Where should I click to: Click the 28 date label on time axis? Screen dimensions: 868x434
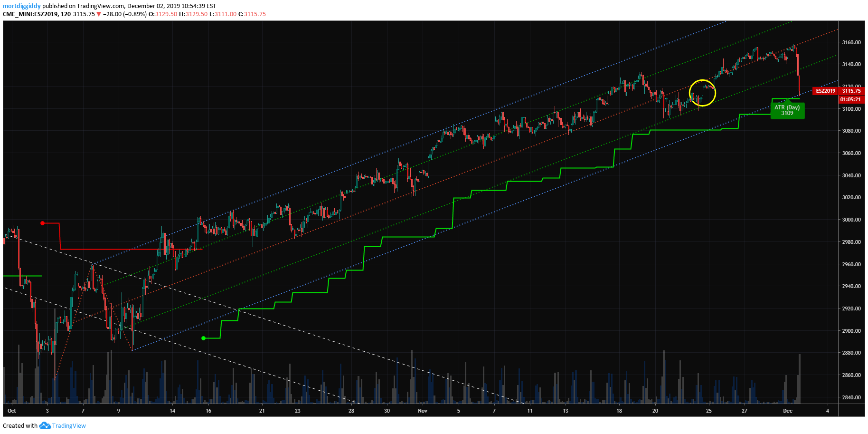351,411
